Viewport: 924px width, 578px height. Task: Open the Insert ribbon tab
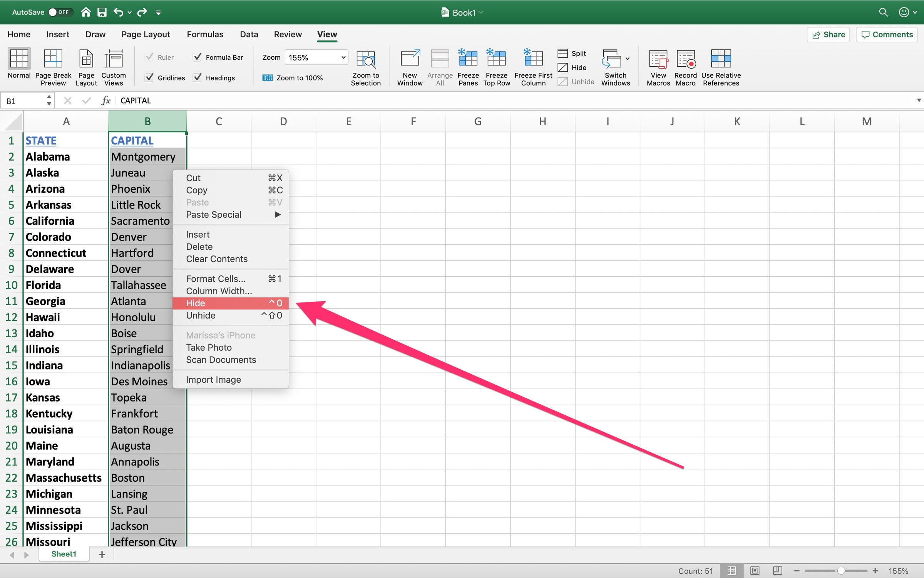pyautogui.click(x=58, y=34)
